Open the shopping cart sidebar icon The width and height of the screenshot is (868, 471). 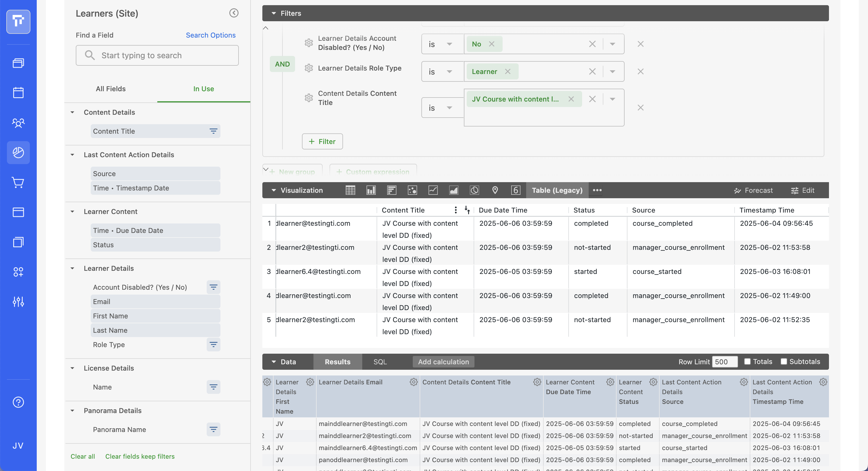[18, 182]
